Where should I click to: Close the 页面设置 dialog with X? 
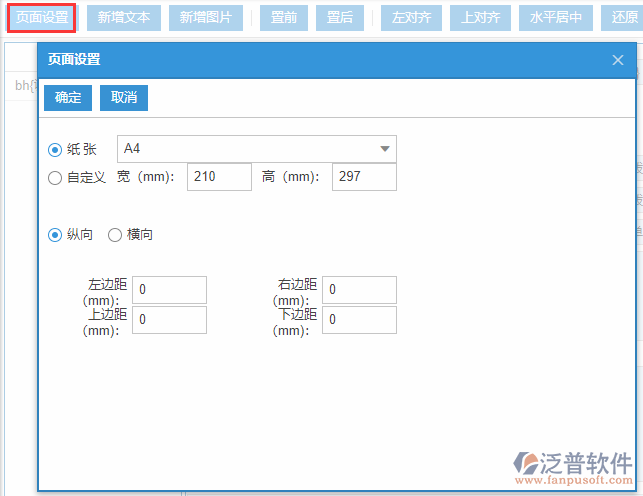(618, 60)
